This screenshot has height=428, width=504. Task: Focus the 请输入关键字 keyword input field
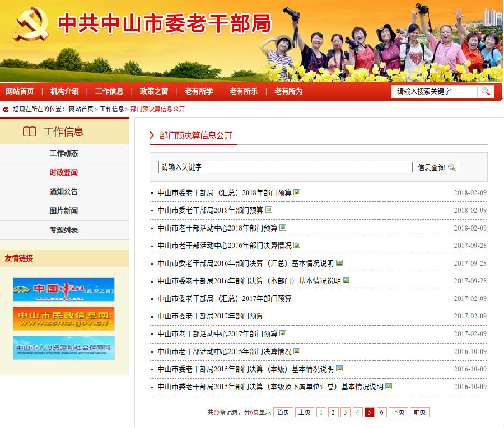pos(284,167)
